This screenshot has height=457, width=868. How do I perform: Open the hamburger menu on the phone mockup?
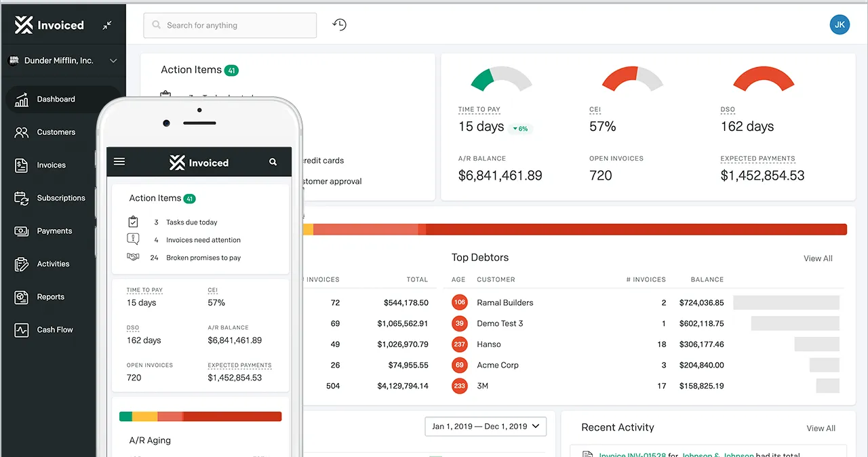coord(119,161)
